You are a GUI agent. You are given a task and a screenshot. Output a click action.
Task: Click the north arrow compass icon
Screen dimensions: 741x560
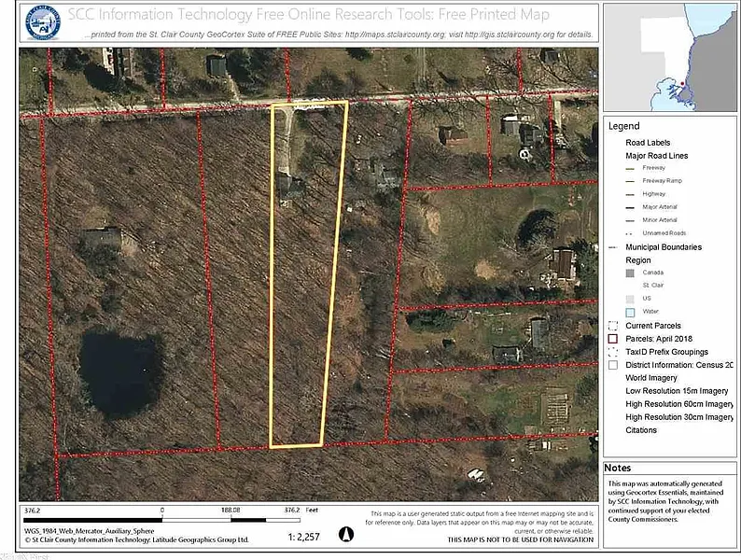[346, 534]
